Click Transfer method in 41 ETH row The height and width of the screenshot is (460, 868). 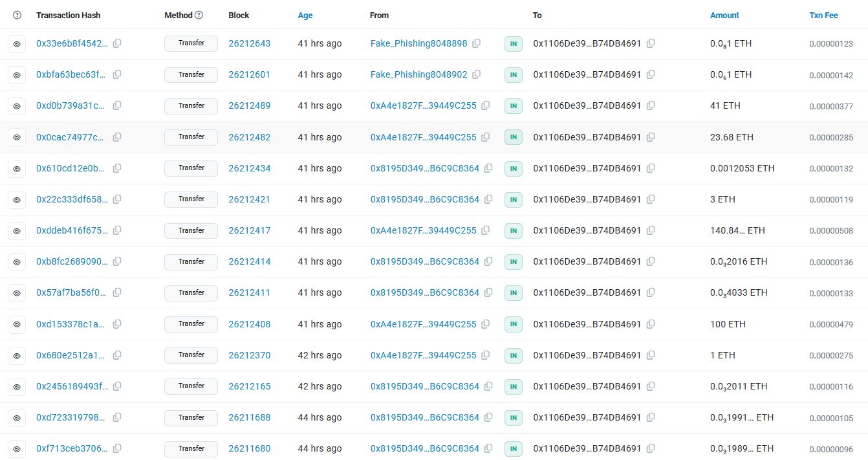191,105
